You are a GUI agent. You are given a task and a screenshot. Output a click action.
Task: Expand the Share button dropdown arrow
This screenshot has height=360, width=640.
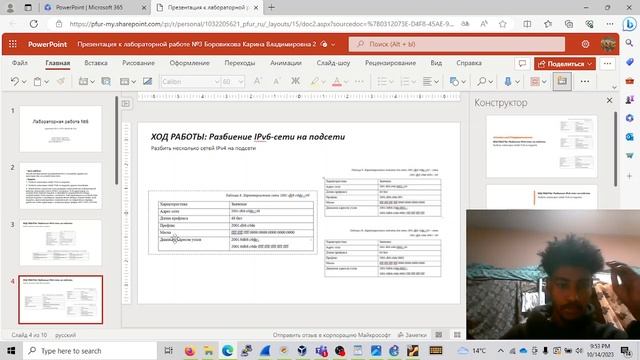pyautogui.click(x=590, y=64)
